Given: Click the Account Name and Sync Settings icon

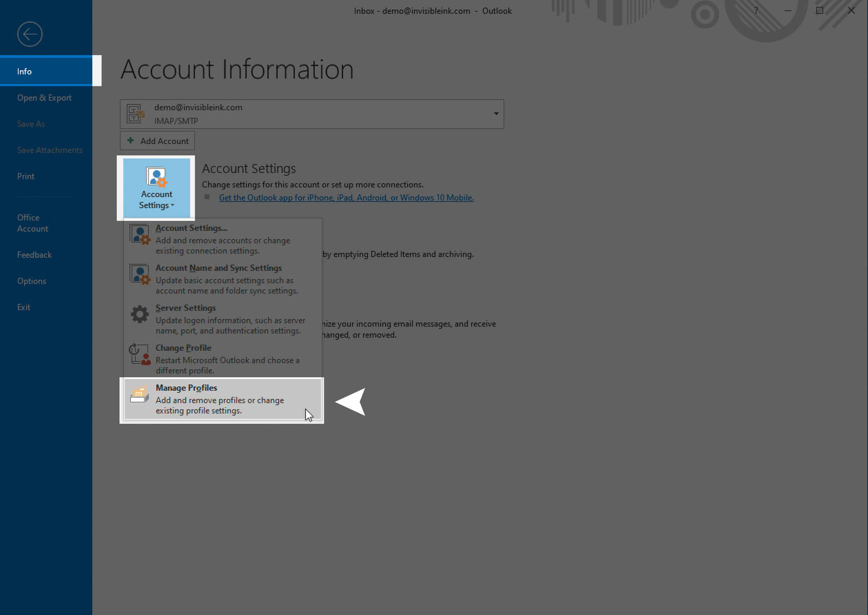Looking at the screenshot, I should click(139, 274).
